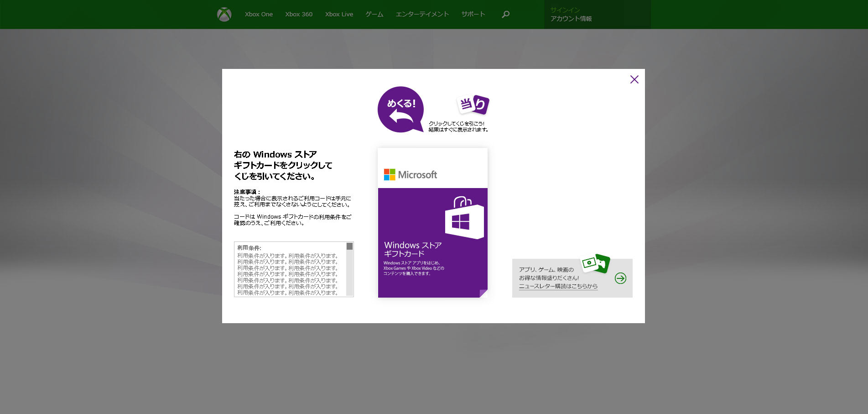Viewport: 868px width, 414px height.
Task: Open the ゲーム menu
Action: coord(374,14)
